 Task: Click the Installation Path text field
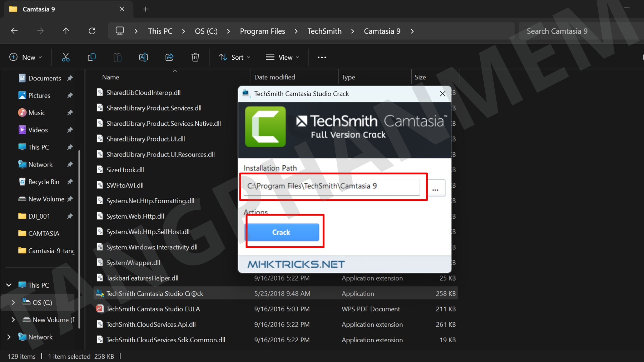coord(331,186)
